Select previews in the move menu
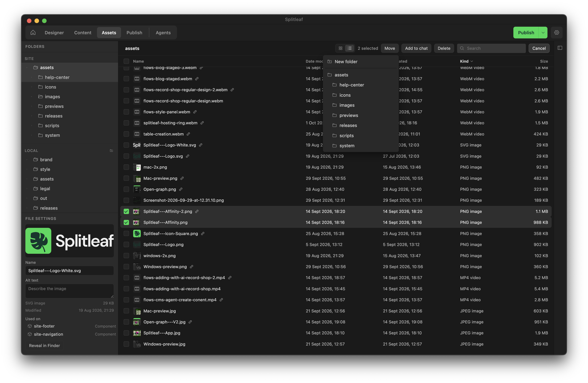The height and width of the screenshot is (383, 588). pyautogui.click(x=361, y=115)
